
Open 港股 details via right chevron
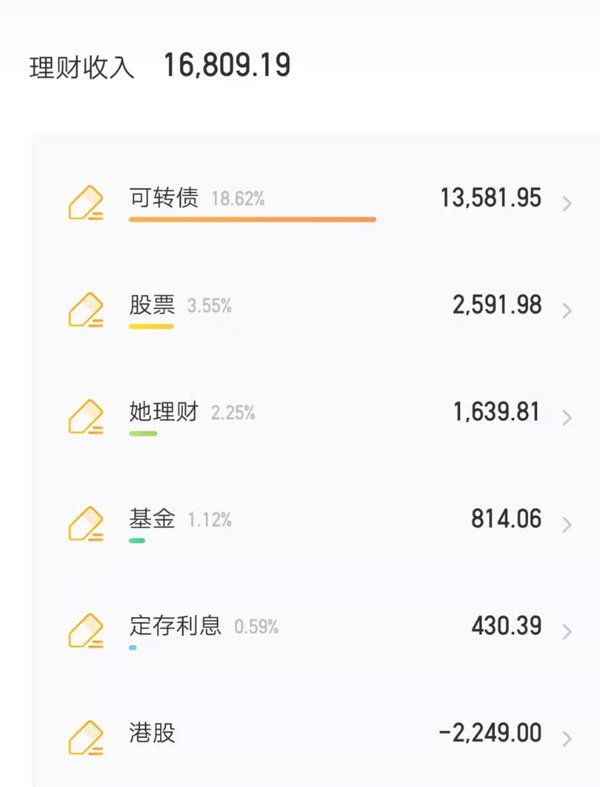(x=567, y=739)
